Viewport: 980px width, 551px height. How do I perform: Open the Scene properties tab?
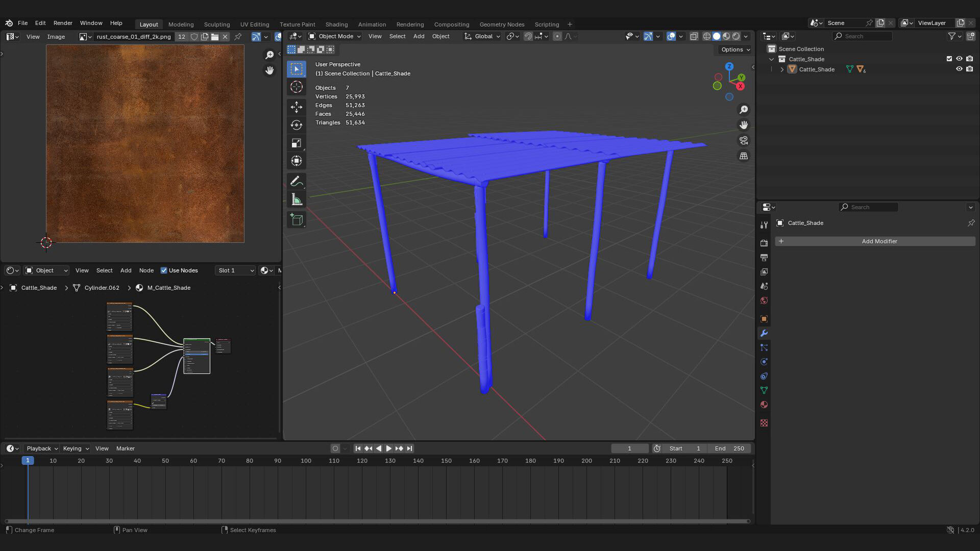click(x=764, y=286)
